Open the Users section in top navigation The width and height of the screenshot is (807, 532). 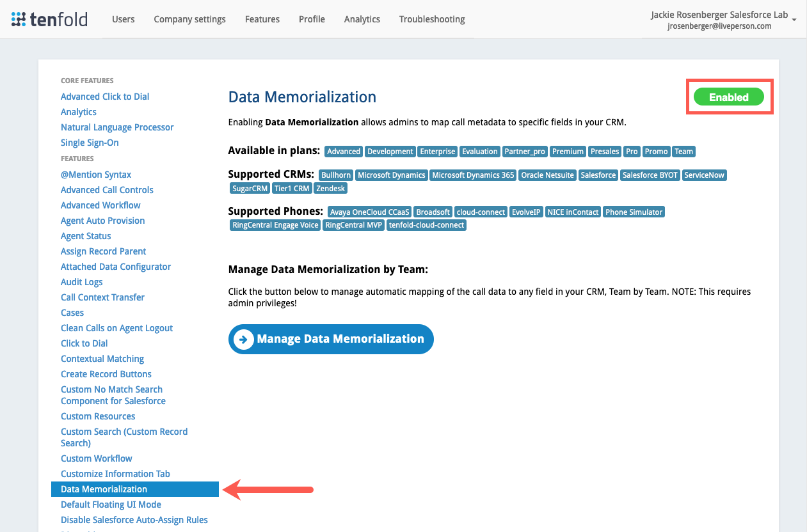[123, 19]
